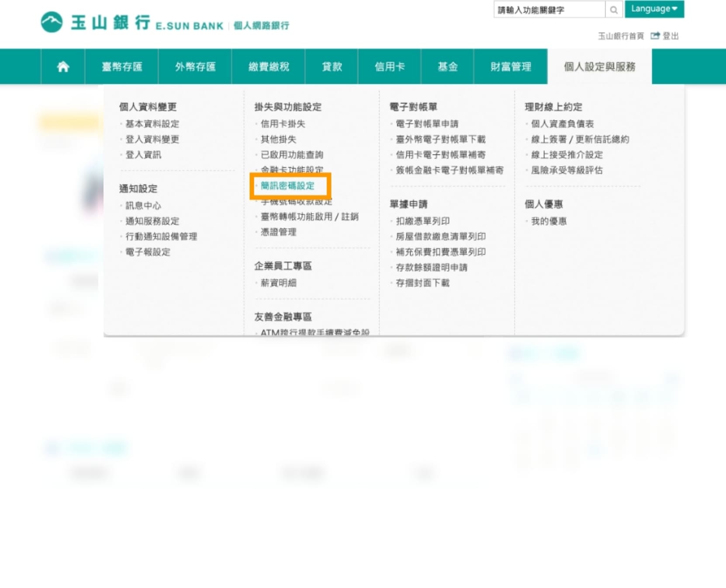Click the 電子對帳單 section heading

coord(413,107)
